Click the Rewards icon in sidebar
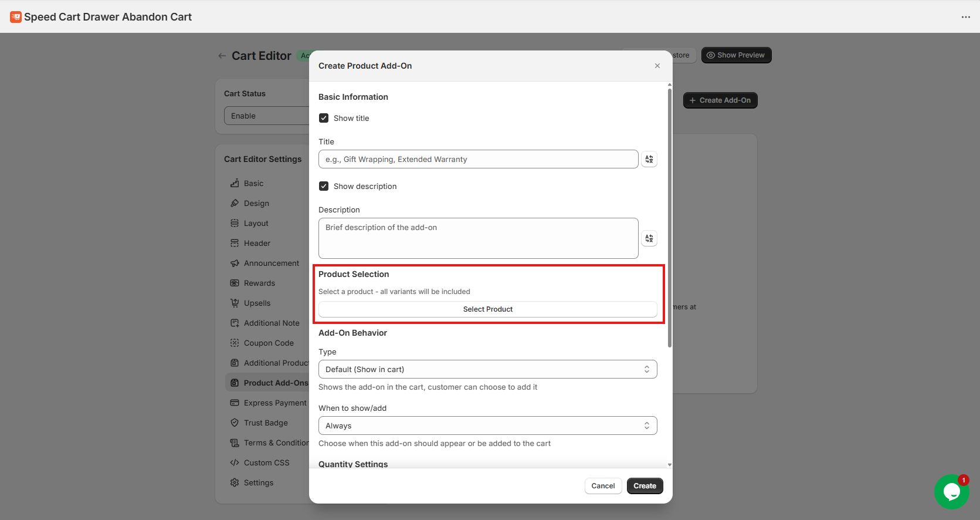The width and height of the screenshot is (980, 520). pyautogui.click(x=235, y=283)
